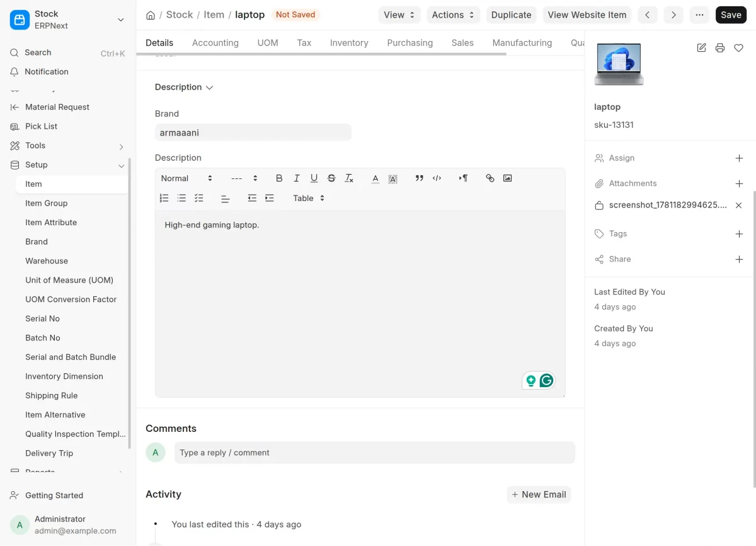Open the Grammarly button in editor
The image size is (756, 546).
click(546, 380)
